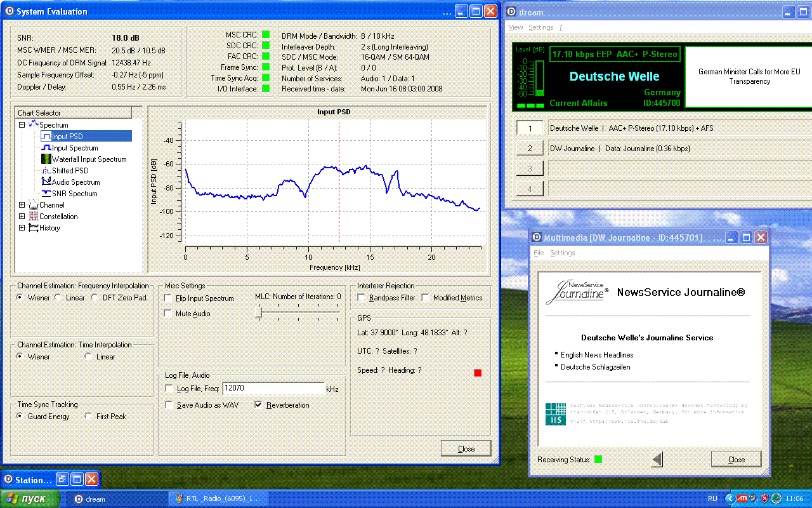Open Deutsche Schlagzeilen link
This screenshot has height=508, width=812.
click(596, 367)
